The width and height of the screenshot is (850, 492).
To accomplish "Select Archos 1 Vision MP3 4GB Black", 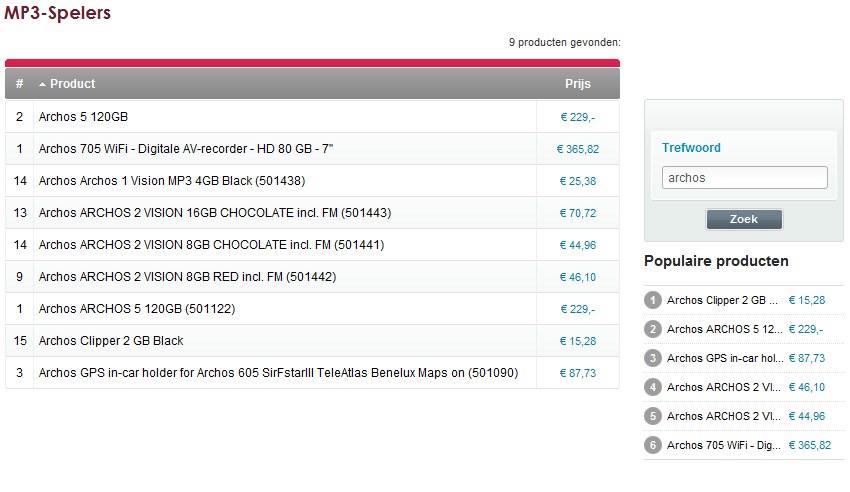I will tap(172, 180).
